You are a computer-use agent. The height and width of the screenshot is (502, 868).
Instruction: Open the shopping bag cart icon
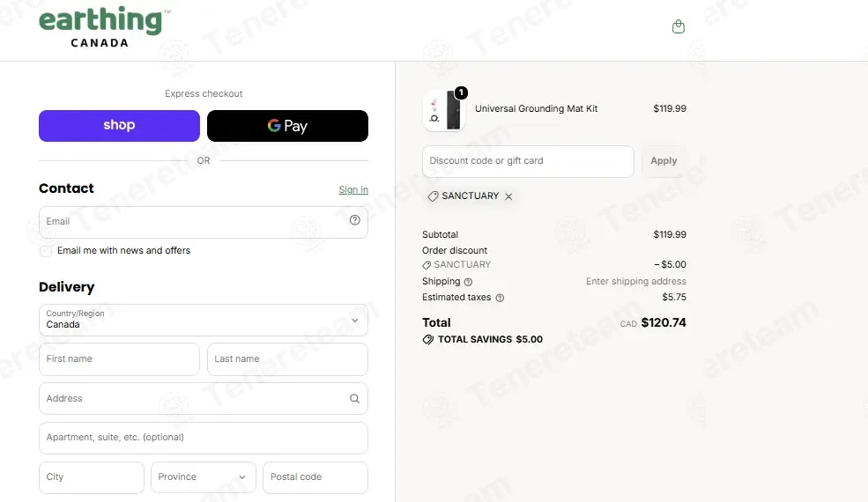679,26
